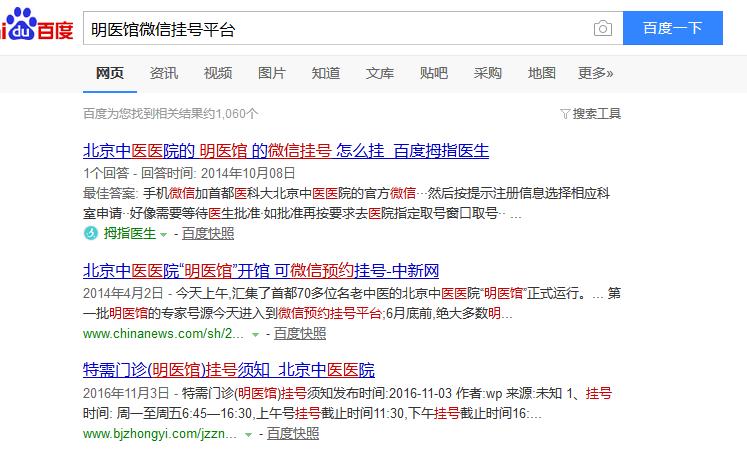
Task: Go to the 贴吧 tab
Action: tap(434, 73)
